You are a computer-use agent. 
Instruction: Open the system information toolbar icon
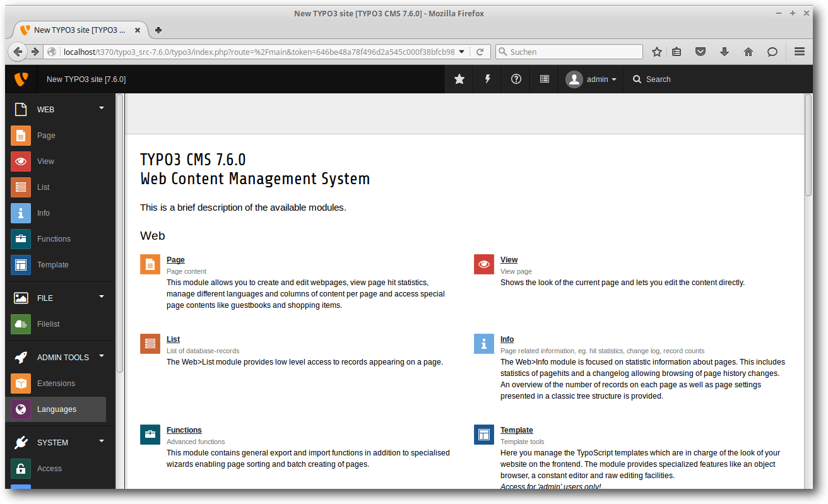point(545,79)
